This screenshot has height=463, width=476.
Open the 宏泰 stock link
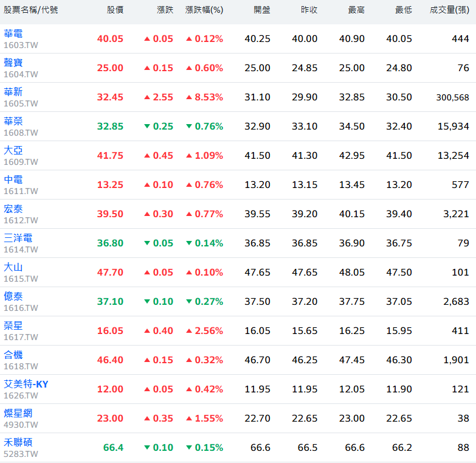click(13, 209)
